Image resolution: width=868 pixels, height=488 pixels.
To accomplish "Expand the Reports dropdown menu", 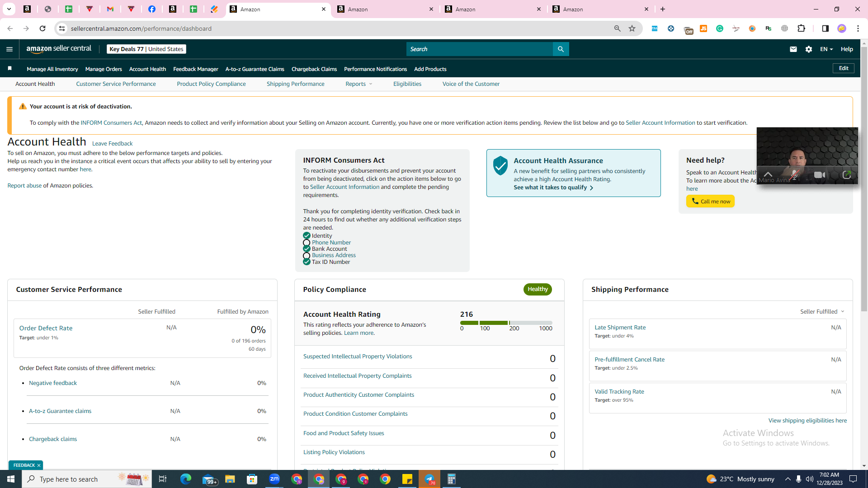I will tap(359, 84).
